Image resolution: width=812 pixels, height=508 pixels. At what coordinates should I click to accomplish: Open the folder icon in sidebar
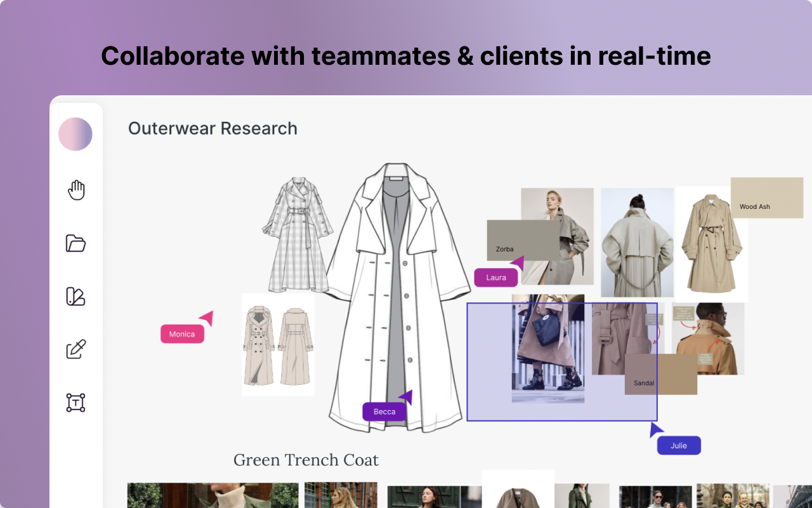pos(76,243)
